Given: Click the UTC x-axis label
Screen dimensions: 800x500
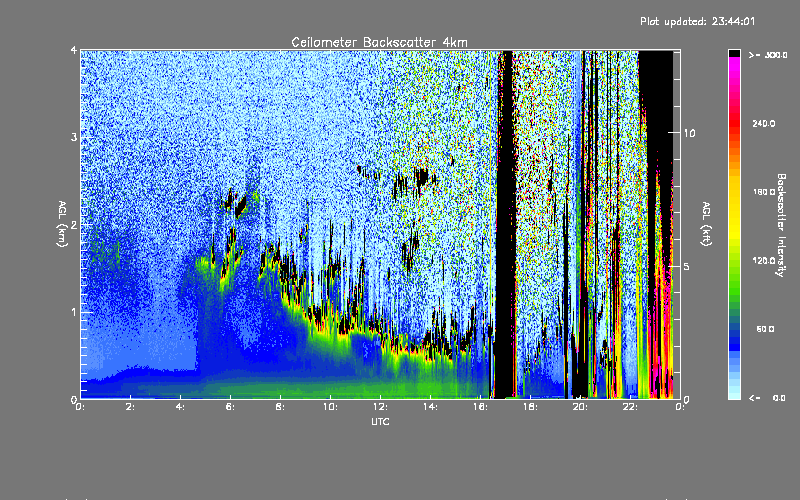Looking at the screenshot, I should (x=380, y=421).
